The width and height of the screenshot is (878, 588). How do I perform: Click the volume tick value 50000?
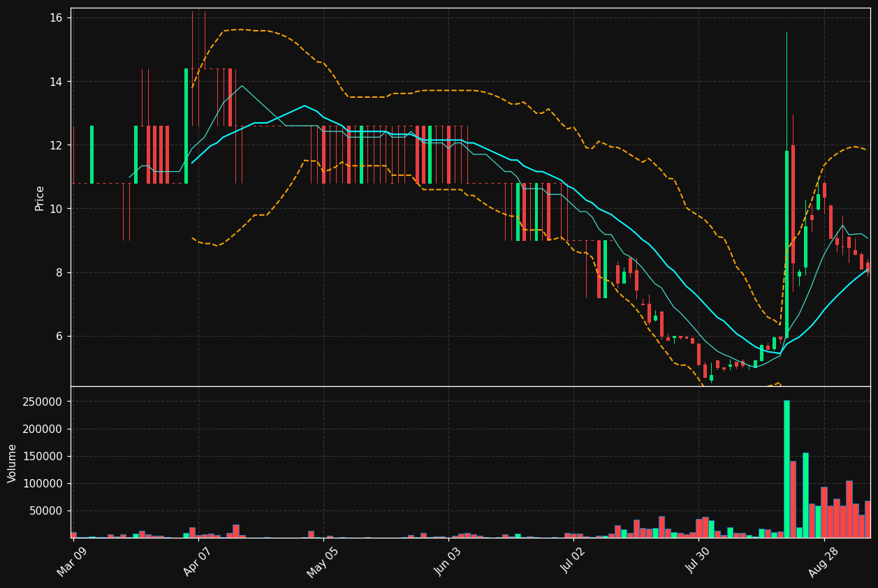[47, 510]
